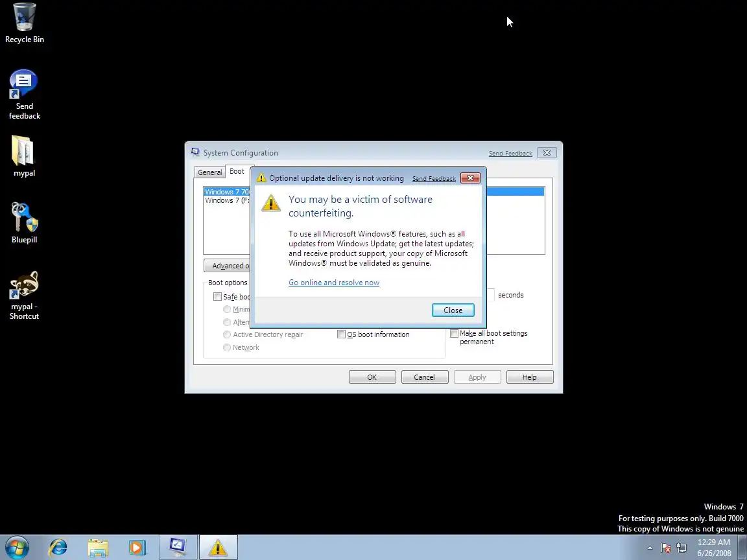Close the System Configuration window

click(x=547, y=153)
